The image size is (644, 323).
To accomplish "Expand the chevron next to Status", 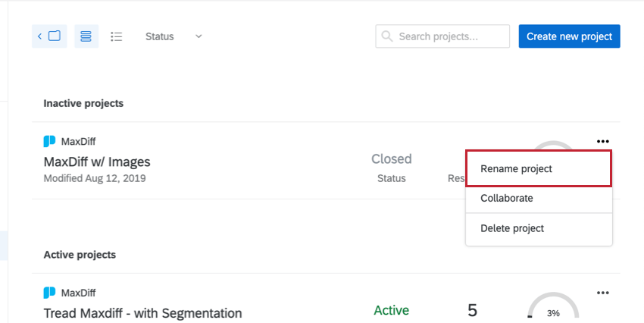I will click(x=199, y=36).
